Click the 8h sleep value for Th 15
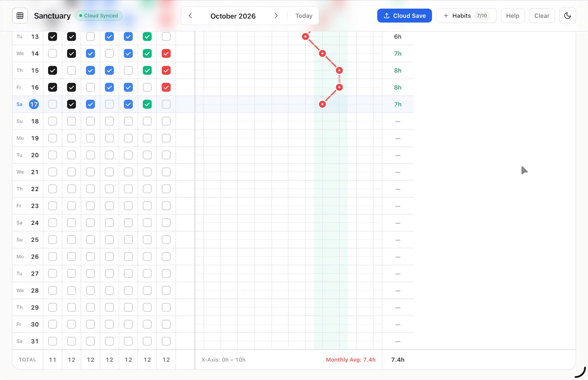Viewport: 588px width, 380px height. 398,70
